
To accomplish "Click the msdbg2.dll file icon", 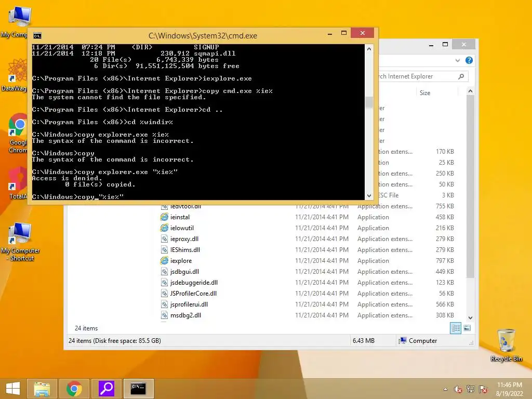I will (x=164, y=315).
